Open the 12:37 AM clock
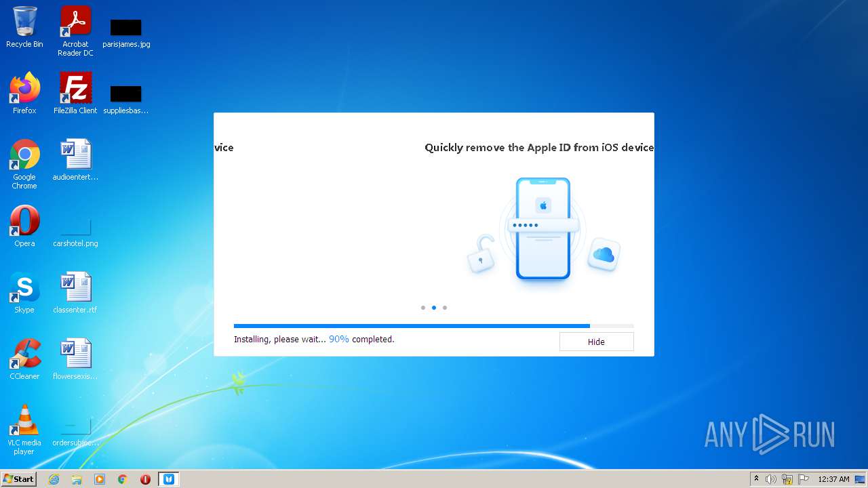 (x=833, y=479)
